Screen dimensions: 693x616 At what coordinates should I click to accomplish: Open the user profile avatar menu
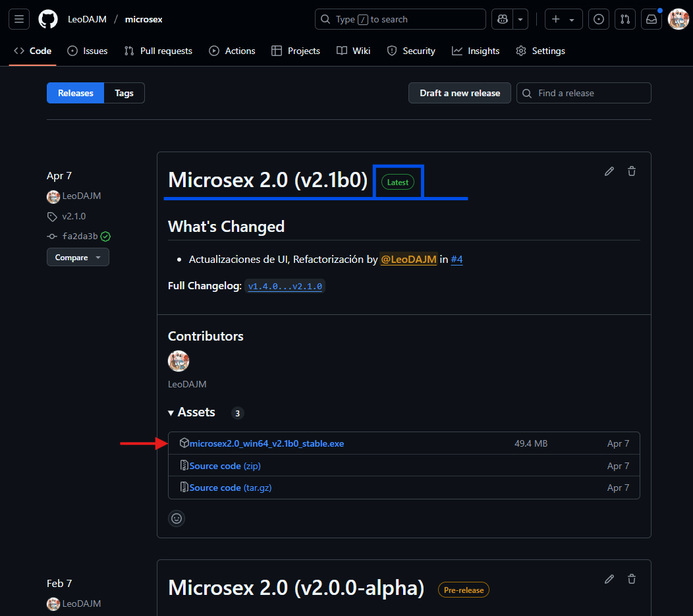[678, 19]
